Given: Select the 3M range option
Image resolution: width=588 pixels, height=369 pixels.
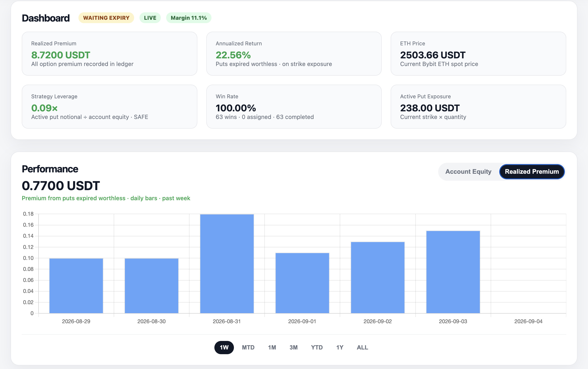Looking at the screenshot, I should tap(294, 347).
